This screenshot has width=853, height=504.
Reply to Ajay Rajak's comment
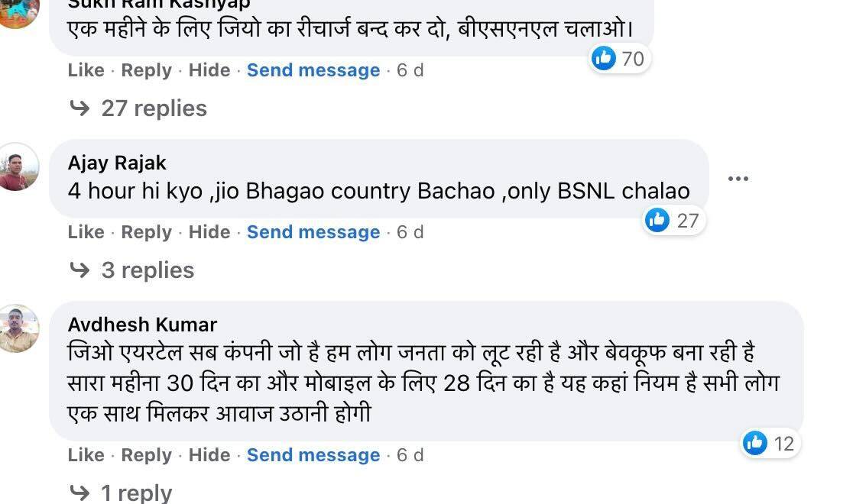click(146, 232)
